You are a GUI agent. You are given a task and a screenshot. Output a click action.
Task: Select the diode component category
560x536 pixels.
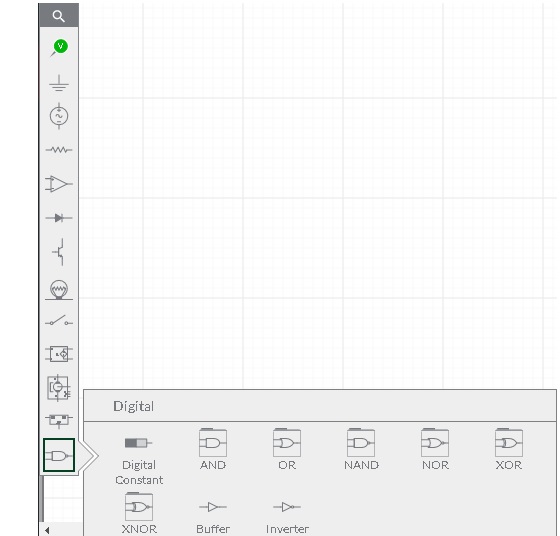pos(59,217)
